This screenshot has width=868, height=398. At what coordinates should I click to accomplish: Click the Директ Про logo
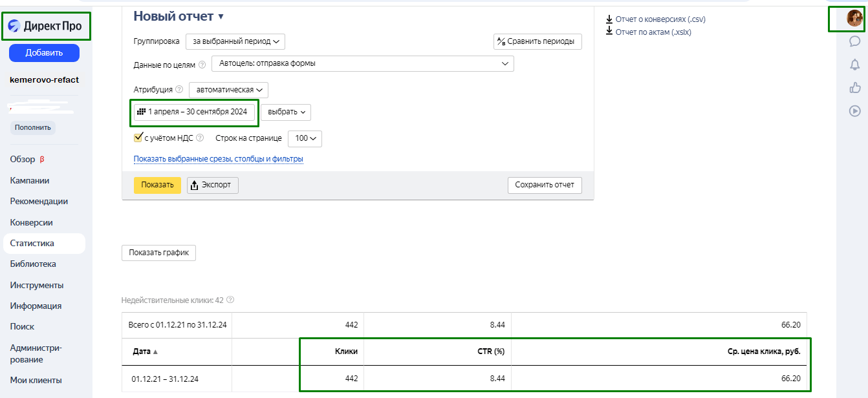pos(45,26)
